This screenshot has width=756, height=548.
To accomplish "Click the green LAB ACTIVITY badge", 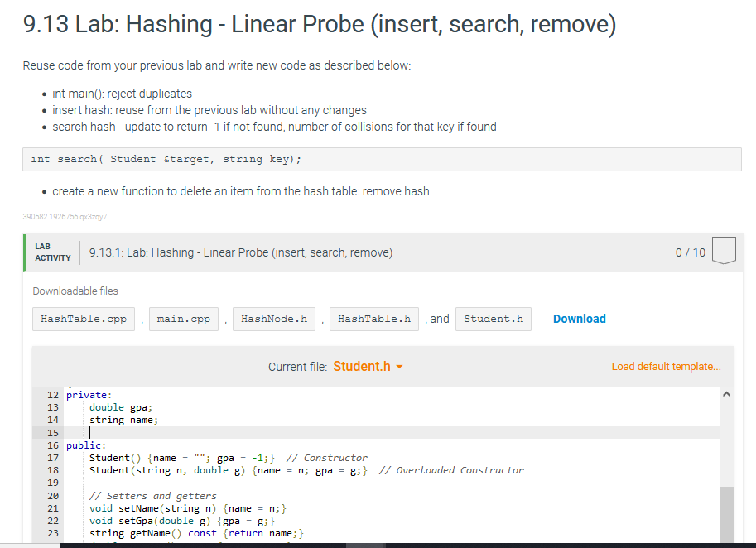I will click(52, 252).
